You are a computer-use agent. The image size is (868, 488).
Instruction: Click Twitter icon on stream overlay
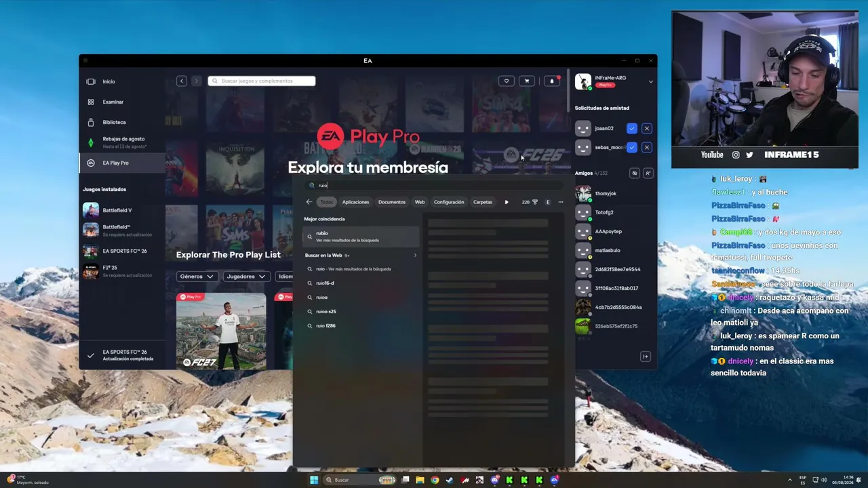749,155
